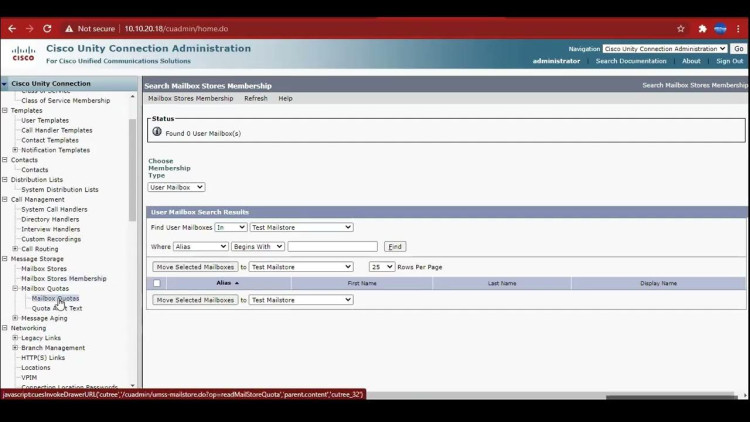750x422 pixels.
Task: Open the Mailbox Stores Membership tree item
Action: [64, 278]
